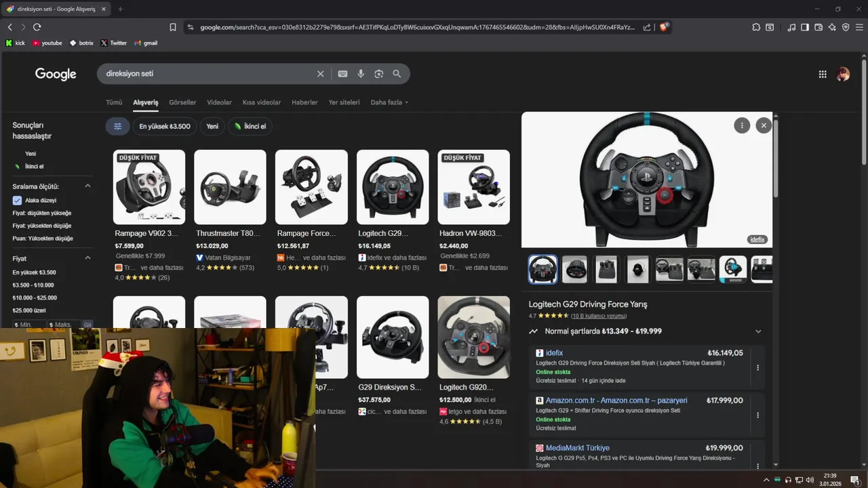Toggle the İkinci el filter chip
The height and width of the screenshot is (488, 868).
250,126
